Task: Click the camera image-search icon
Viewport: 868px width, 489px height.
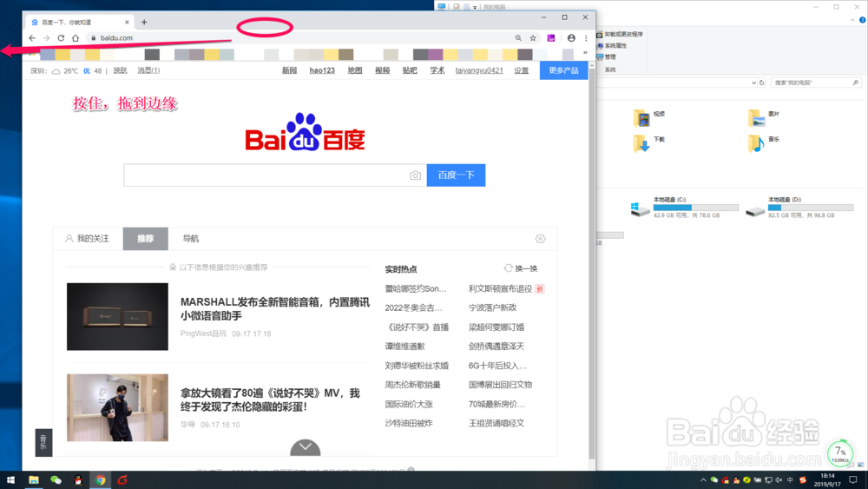Action: tap(415, 175)
